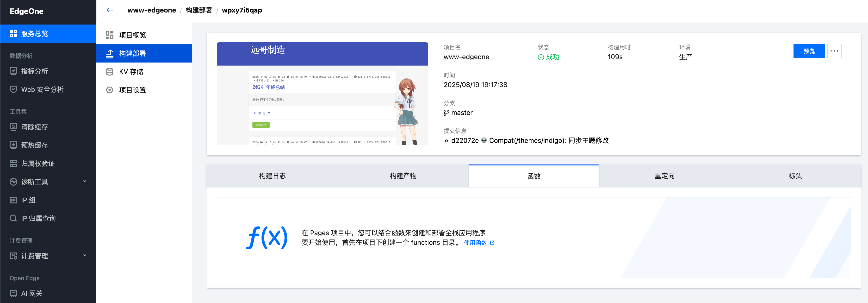Click the 项目设置 settings icon
Viewport: 868px width, 303px height.
coord(110,90)
